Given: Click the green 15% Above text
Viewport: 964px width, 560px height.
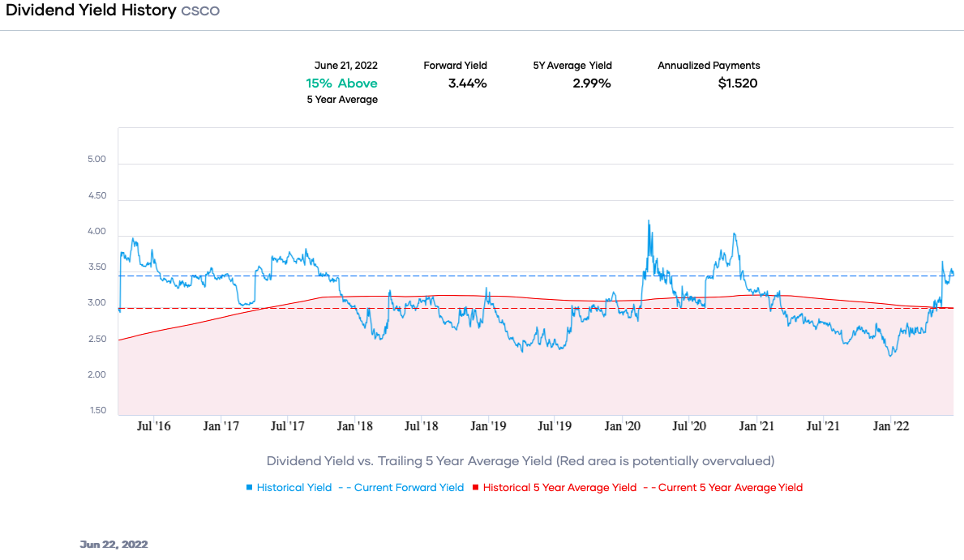Looking at the screenshot, I should (x=341, y=83).
